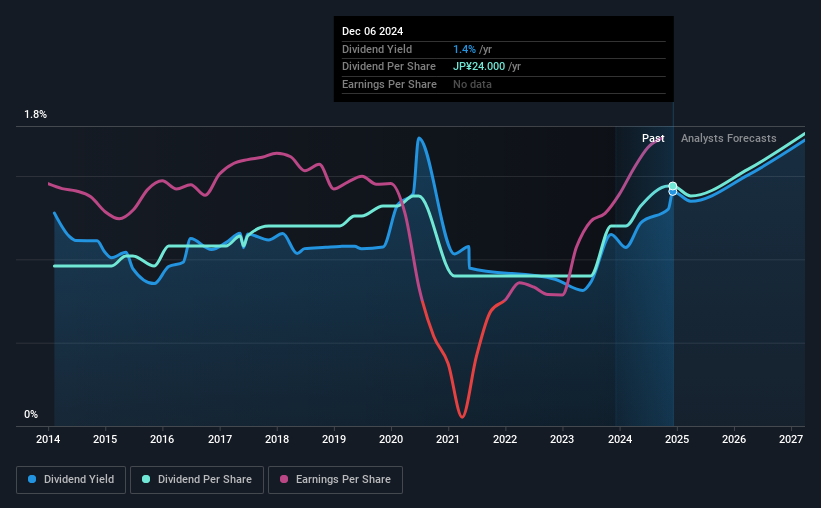Click the teal Dividend Per Share legend dot
821x508 pixels.
click(x=146, y=479)
